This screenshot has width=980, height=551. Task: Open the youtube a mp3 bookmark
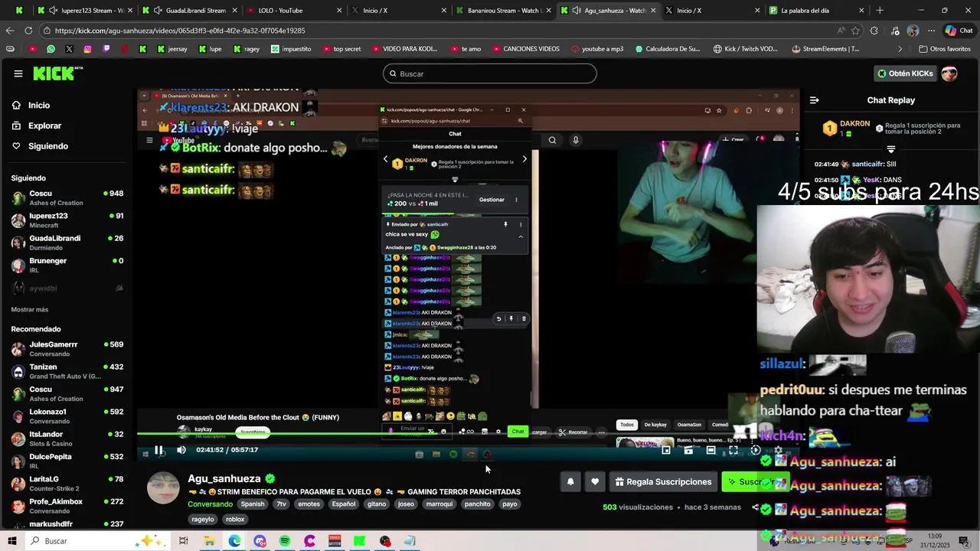coord(597,49)
